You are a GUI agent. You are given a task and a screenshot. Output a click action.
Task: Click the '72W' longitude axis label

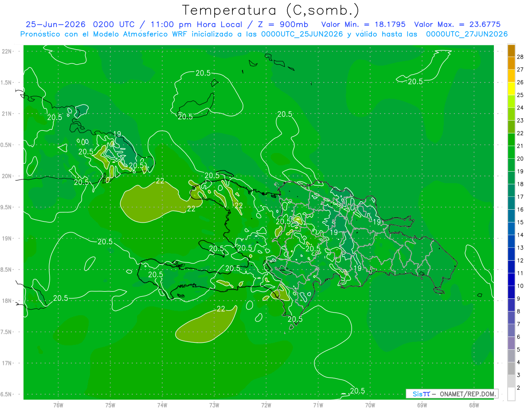click(x=266, y=405)
